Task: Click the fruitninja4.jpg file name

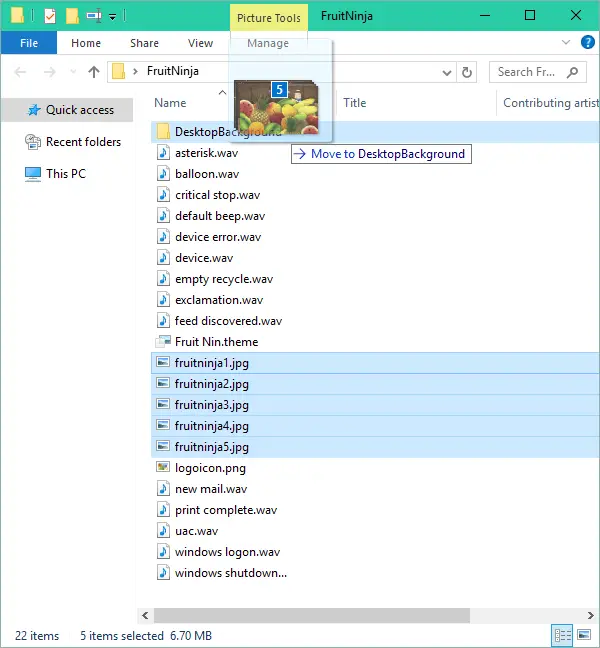Action: click(212, 426)
